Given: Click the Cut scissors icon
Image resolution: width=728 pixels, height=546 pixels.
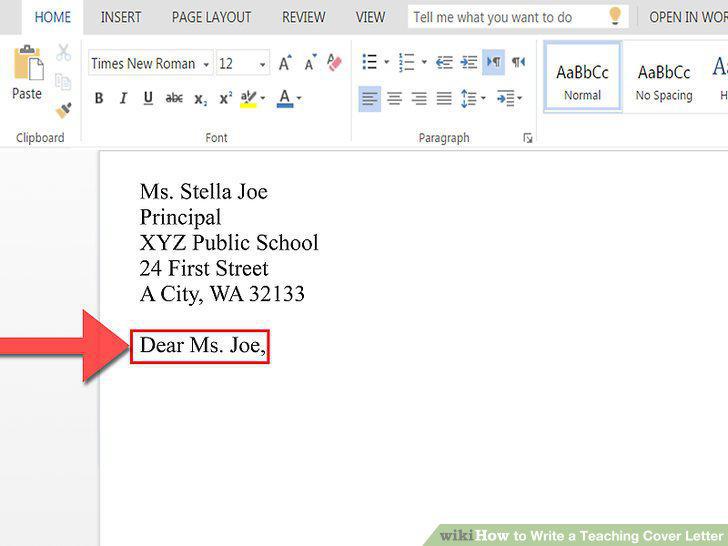Looking at the screenshot, I should point(64,52).
